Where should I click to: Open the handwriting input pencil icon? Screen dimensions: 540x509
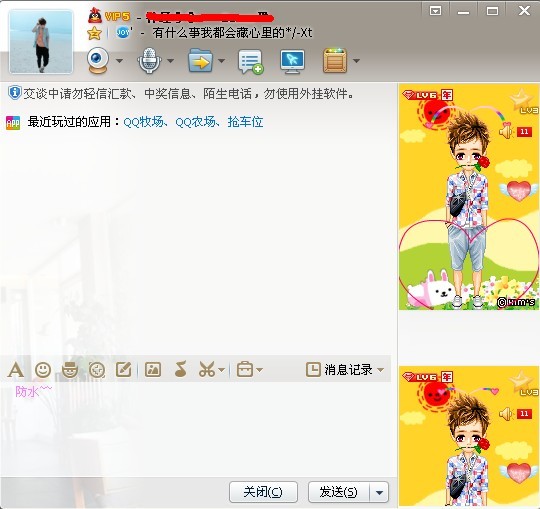click(x=124, y=370)
